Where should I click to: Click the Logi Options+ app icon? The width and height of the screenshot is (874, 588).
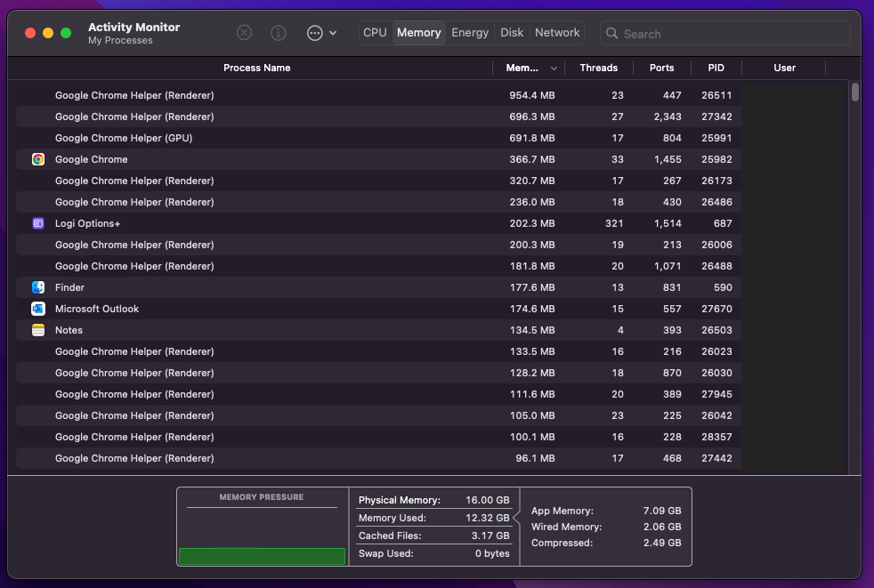tap(38, 223)
